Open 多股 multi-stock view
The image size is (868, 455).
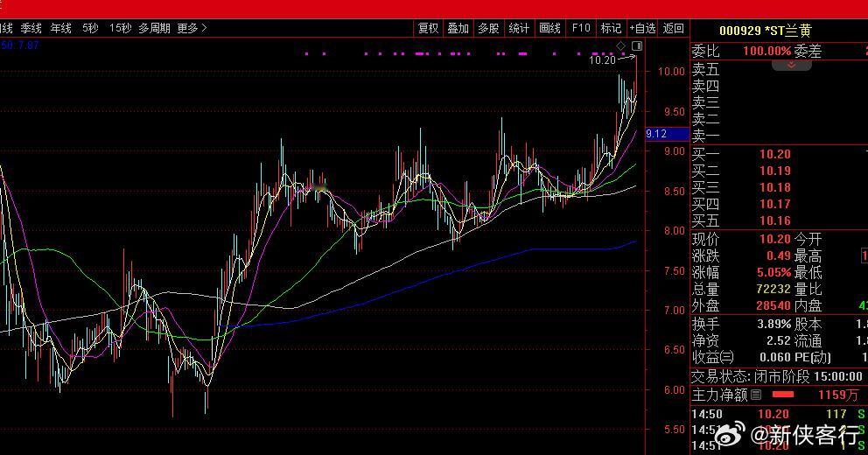(x=489, y=28)
